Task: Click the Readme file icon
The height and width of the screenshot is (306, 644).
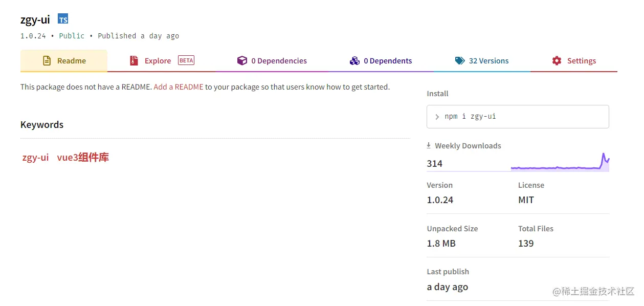Action: click(x=47, y=61)
